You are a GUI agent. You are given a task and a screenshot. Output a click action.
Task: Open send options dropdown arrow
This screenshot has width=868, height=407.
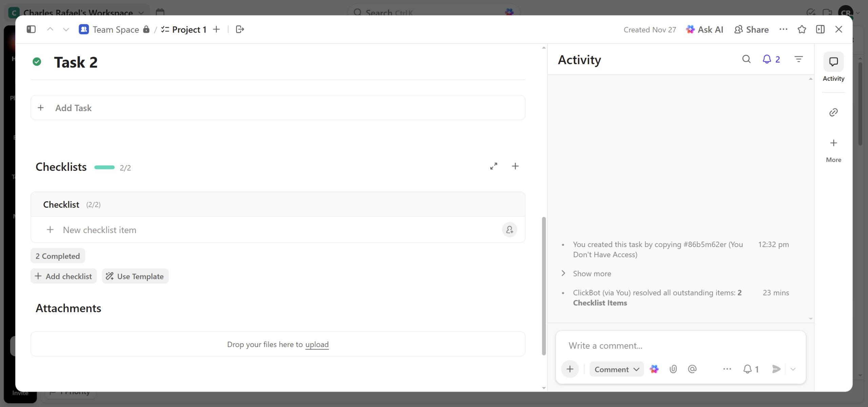pos(793,369)
